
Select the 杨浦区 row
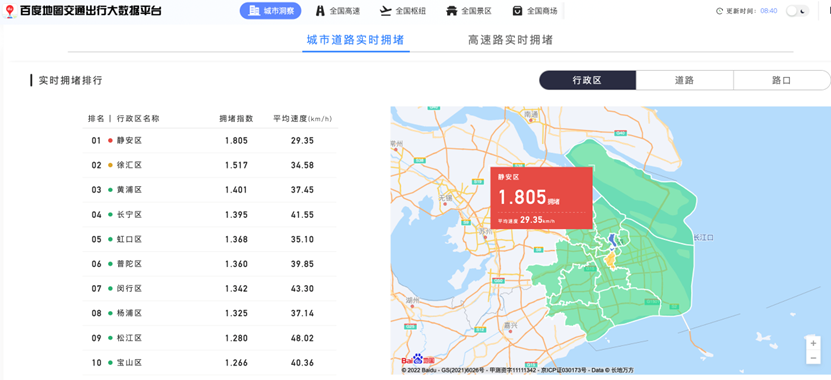coord(210,313)
